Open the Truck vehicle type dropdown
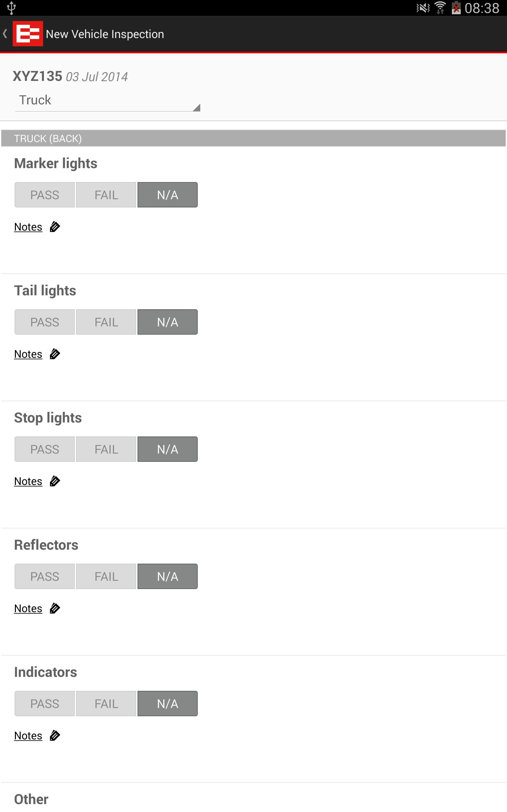Screen dimensions: 507x812 tap(107, 100)
